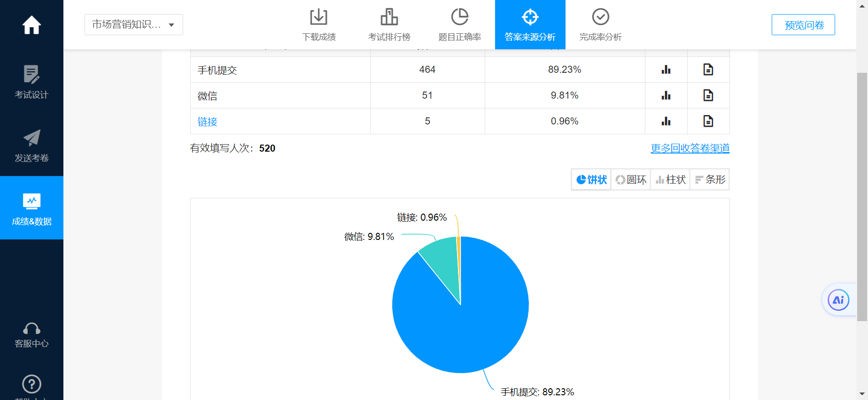The image size is (868, 400).
Task: Switch chart type to 饼状
Action: 591,180
